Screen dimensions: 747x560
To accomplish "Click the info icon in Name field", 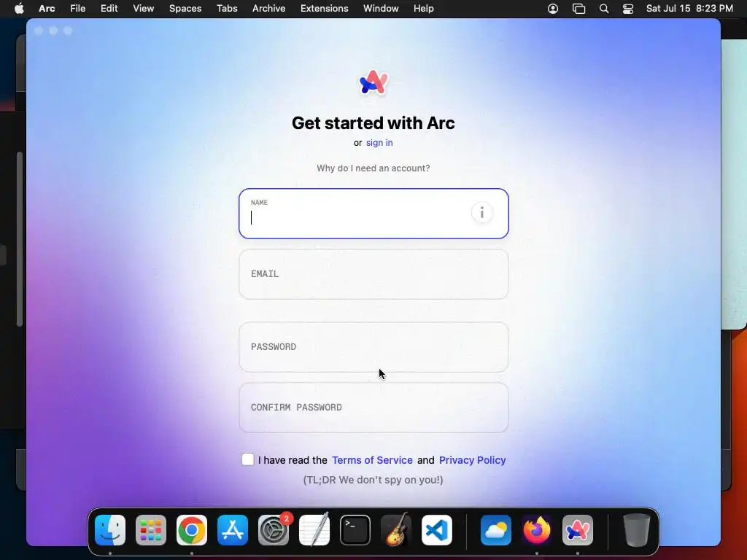I will 481,212.
